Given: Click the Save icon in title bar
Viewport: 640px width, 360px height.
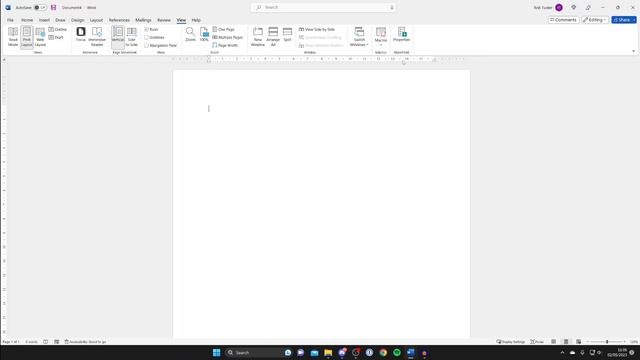Looking at the screenshot, I should click(53, 7).
